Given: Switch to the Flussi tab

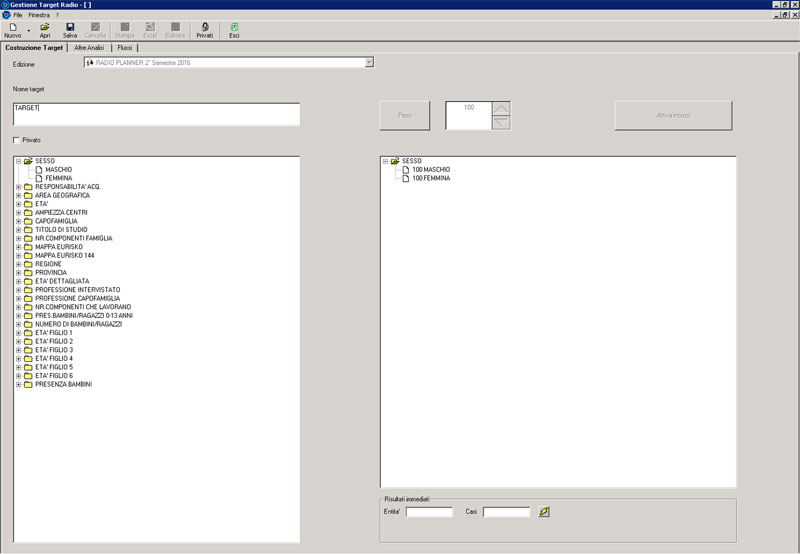Looking at the screenshot, I should [x=125, y=47].
